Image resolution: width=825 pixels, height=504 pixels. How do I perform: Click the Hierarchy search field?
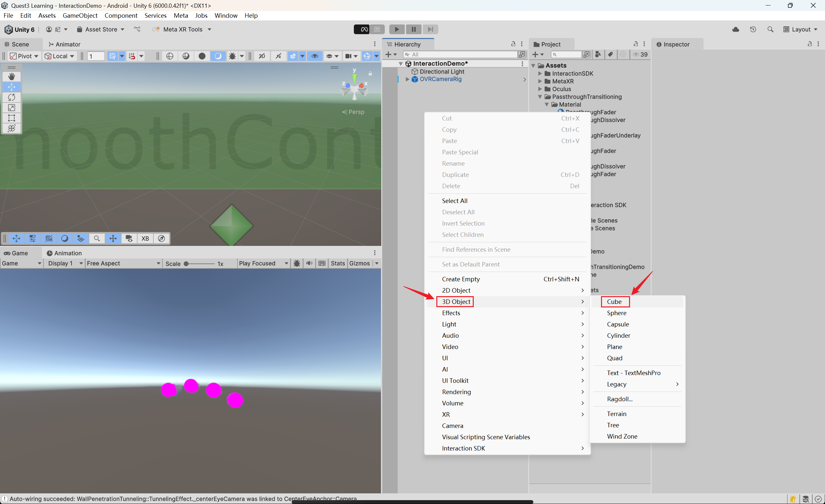[460, 54]
